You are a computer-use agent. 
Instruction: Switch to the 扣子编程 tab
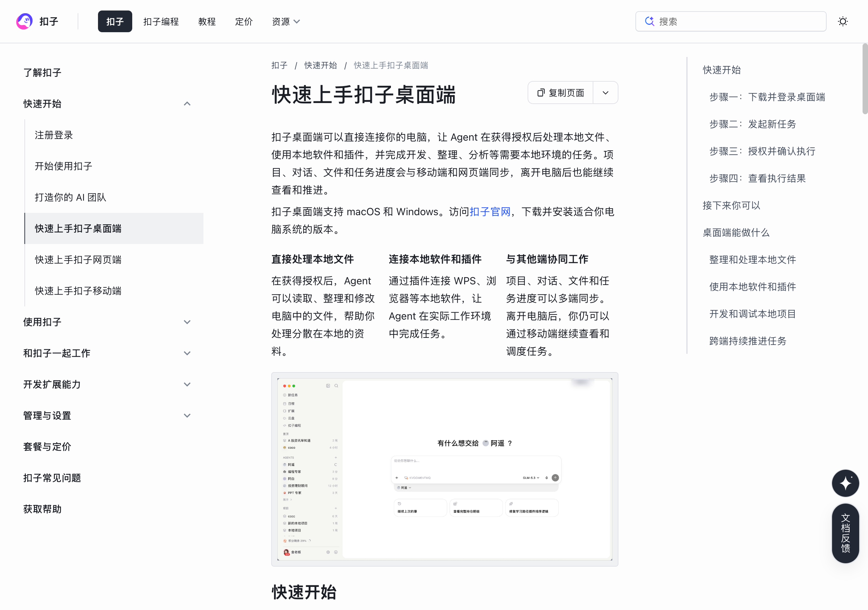[x=161, y=22]
